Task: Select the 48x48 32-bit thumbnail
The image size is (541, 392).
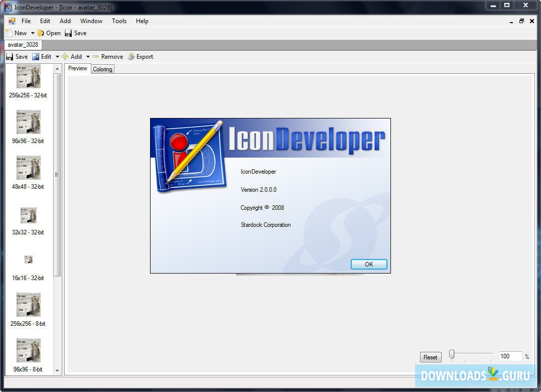Action: [x=28, y=168]
